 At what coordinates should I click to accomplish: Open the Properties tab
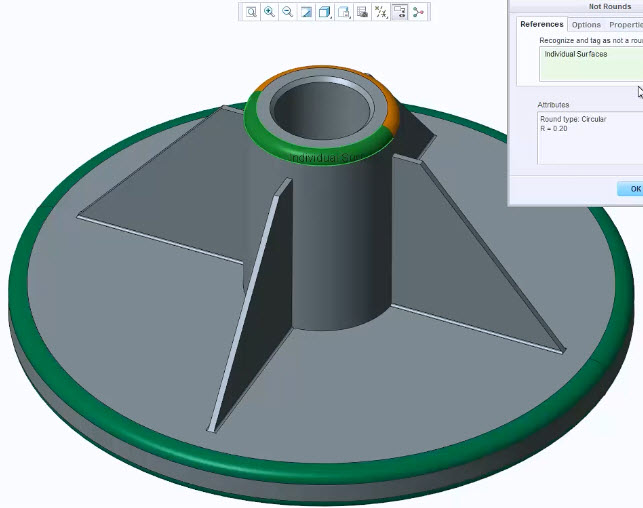tap(625, 25)
